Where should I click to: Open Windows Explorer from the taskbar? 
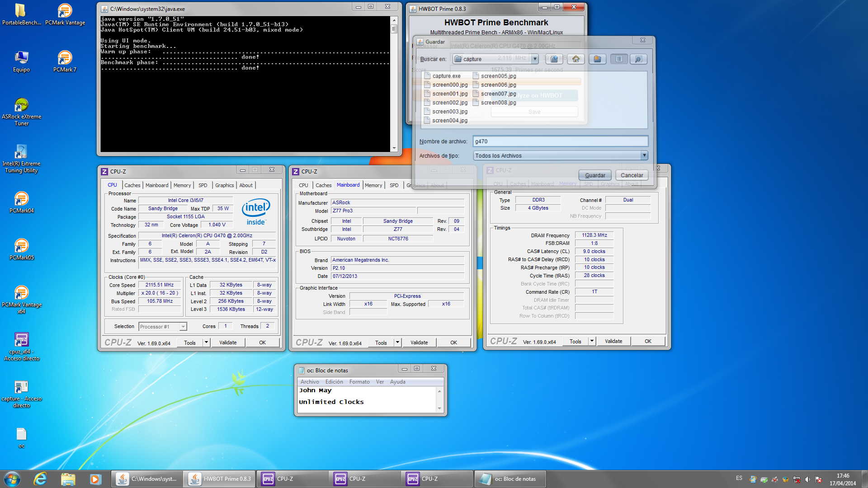point(68,479)
